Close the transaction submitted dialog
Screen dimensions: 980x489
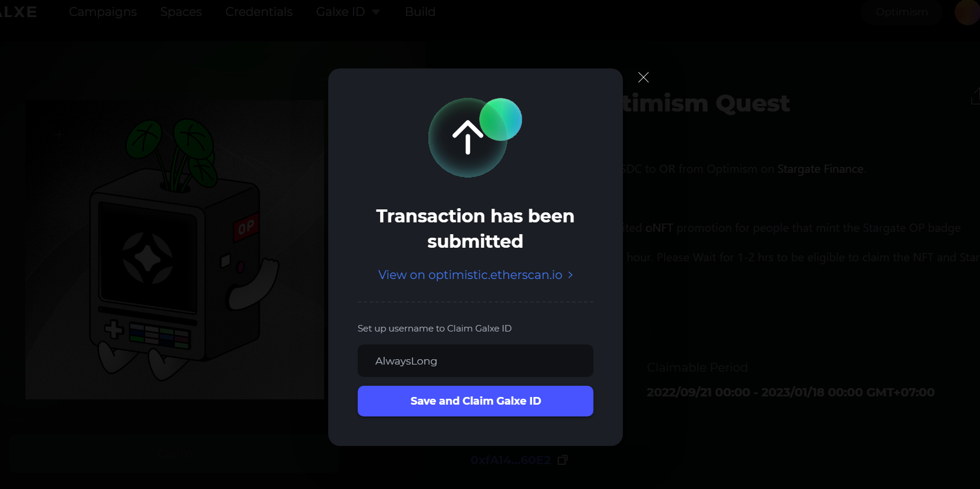(x=644, y=77)
